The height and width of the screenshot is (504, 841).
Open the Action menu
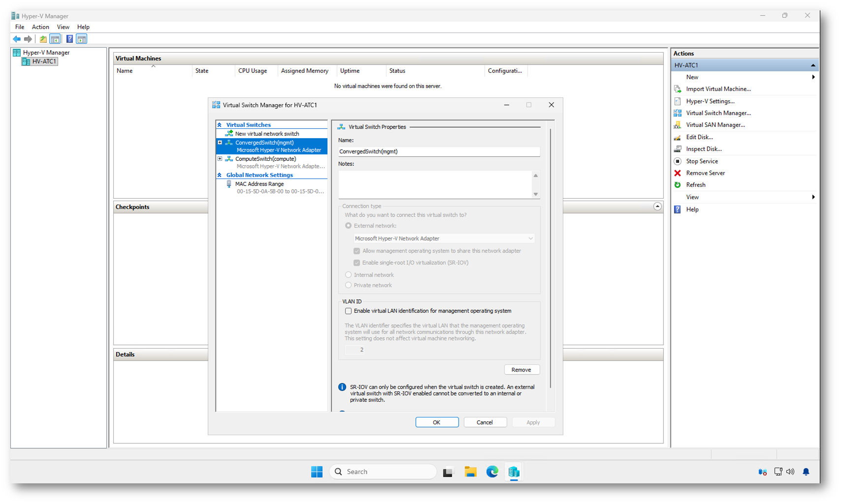(x=40, y=27)
